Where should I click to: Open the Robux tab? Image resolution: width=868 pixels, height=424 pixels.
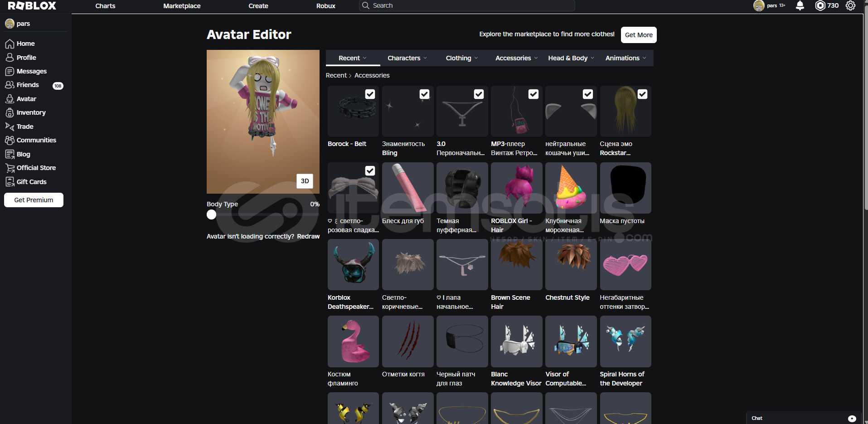point(326,6)
